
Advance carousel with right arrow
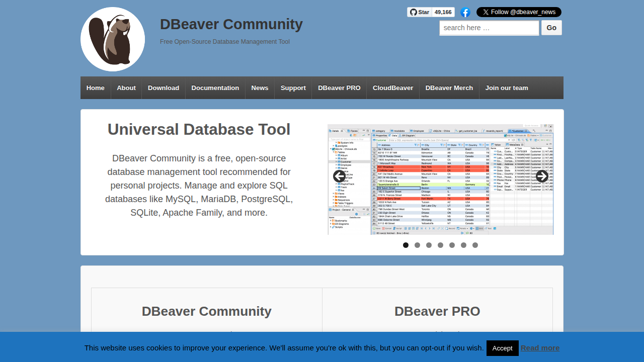542,176
